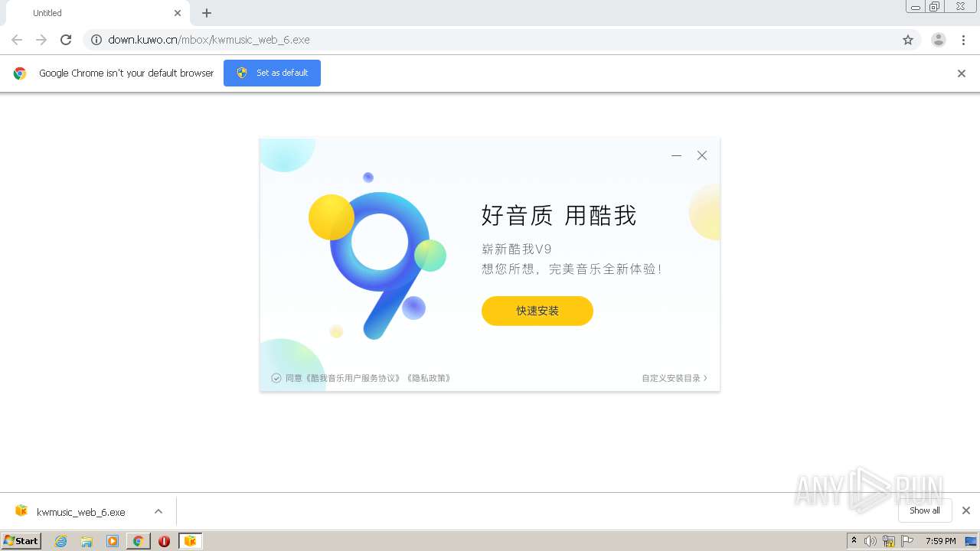
Task: Click Show all downloads
Action: pos(925,510)
